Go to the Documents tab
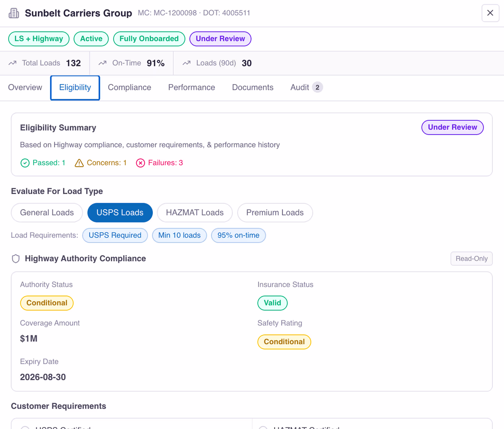504x429 pixels. click(x=253, y=87)
